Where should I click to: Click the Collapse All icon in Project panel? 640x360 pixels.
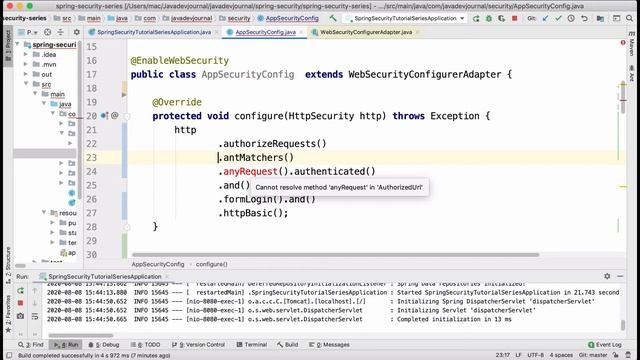pos(60,32)
